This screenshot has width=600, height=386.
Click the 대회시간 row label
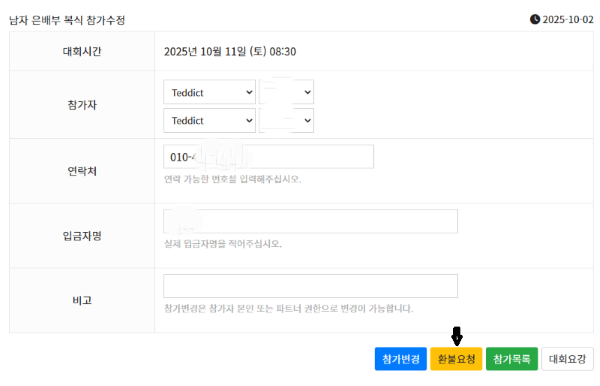[82, 51]
